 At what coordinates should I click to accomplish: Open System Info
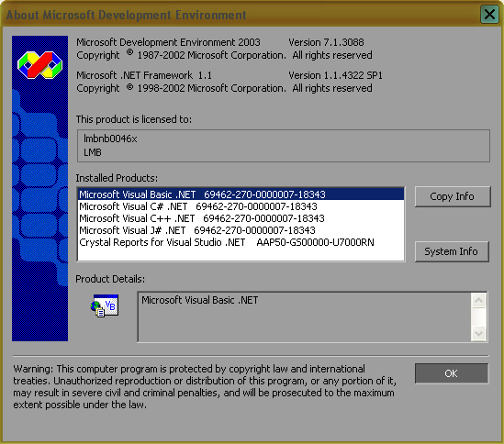click(x=452, y=251)
